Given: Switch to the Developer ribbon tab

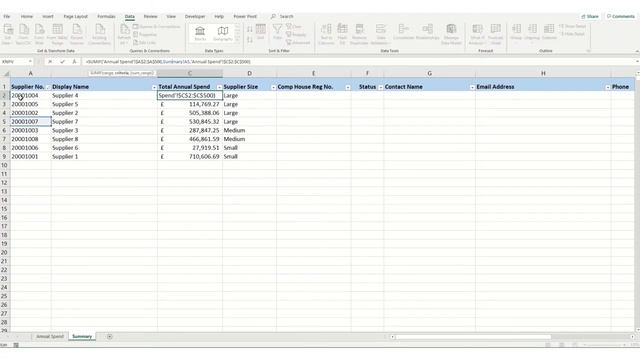Looking at the screenshot, I should click(x=195, y=16).
